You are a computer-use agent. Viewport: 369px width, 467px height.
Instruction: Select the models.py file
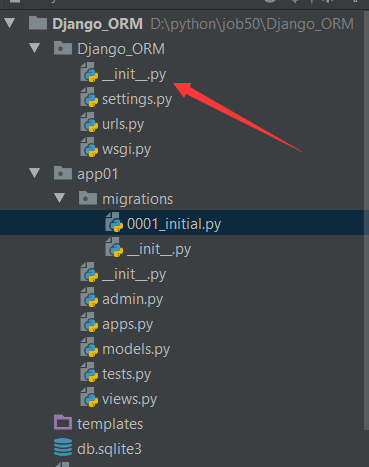click(x=136, y=349)
